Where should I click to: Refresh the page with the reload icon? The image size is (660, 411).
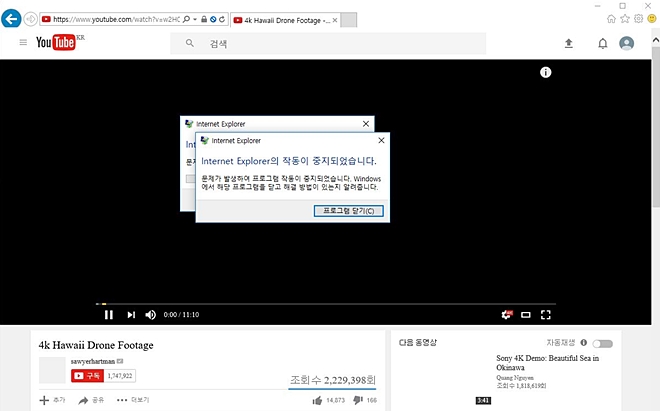tap(222, 19)
